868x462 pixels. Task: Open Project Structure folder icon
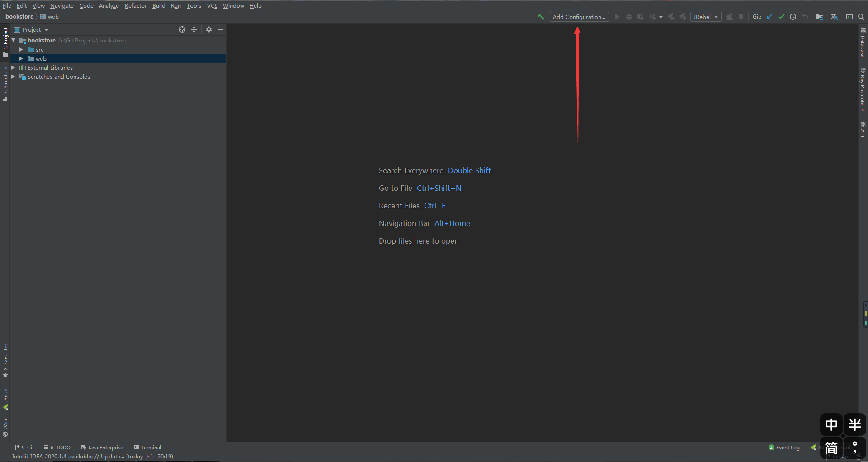(820, 17)
